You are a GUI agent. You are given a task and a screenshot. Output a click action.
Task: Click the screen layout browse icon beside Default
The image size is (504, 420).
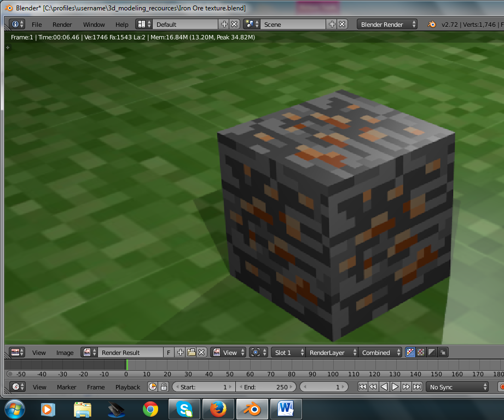(x=142, y=24)
